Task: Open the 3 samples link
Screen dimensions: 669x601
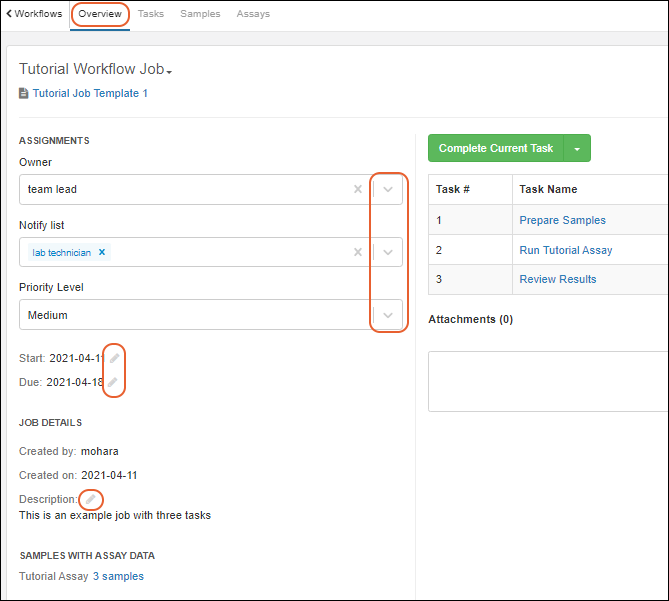Action: tap(118, 576)
